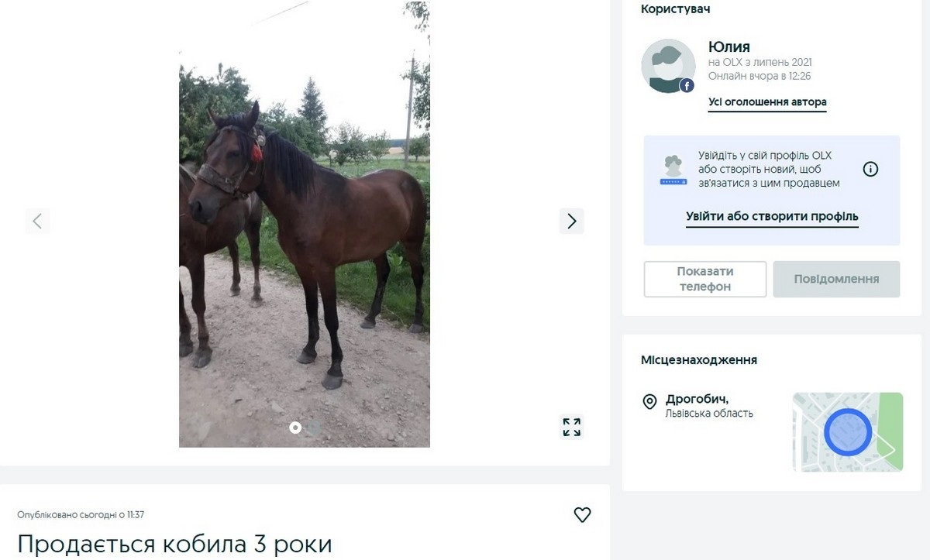Show the next listing photo arrow
930x560 pixels.
click(571, 221)
